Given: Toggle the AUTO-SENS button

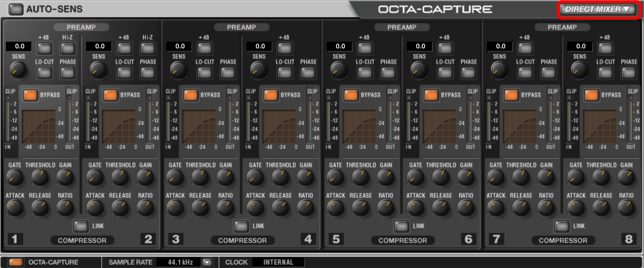Looking at the screenshot, I should [16, 9].
